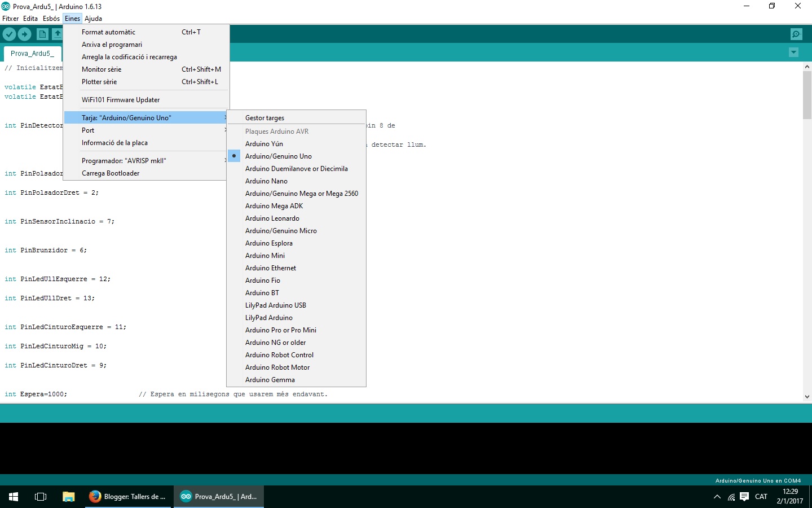Viewport: 812px width, 508px height.
Task: Select Arduino Mega ADK board
Action: [x=297, y=206]
